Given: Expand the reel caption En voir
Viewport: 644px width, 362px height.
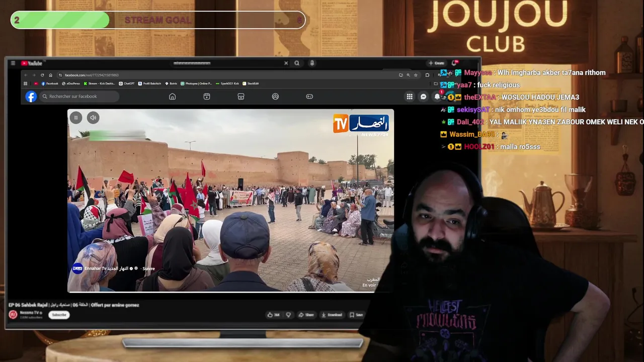Looking at the screenshot, I should 369,285.
